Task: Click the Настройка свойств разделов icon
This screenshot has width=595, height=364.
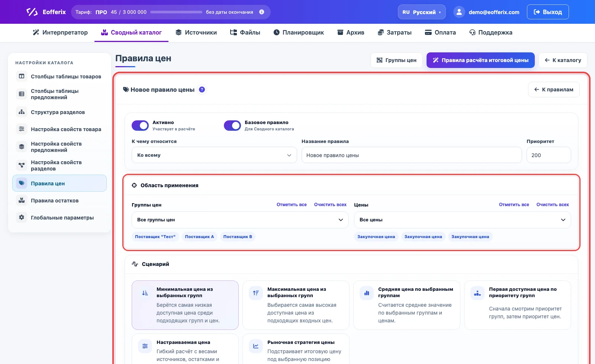Action: pos(22,165)
